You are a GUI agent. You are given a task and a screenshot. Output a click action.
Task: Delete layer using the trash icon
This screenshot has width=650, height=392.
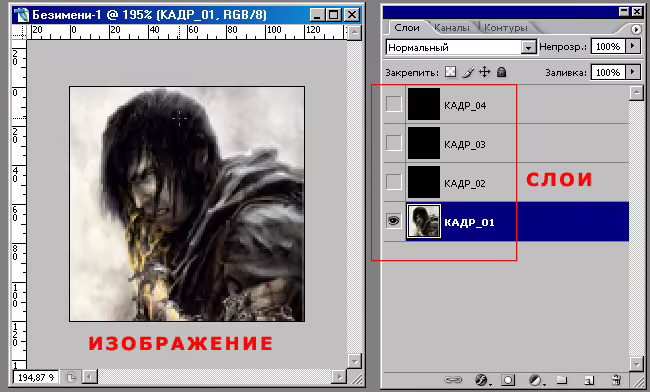[616, 379]
